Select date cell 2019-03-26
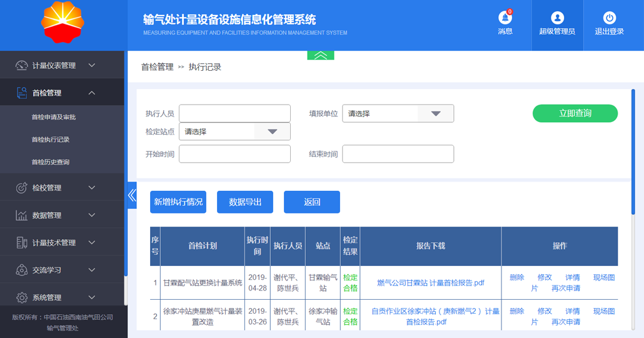This screenshot has width=644, height=338. [x=258, y=317]
